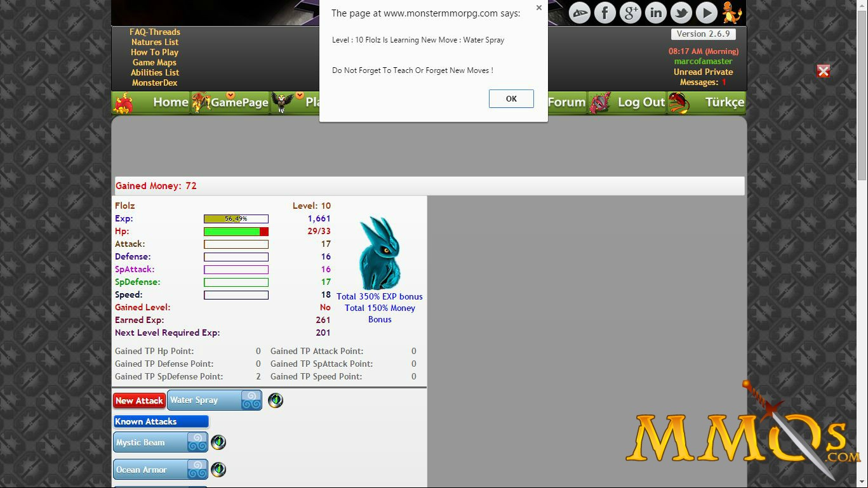Open the MonsterDex link

pos(155,82)
